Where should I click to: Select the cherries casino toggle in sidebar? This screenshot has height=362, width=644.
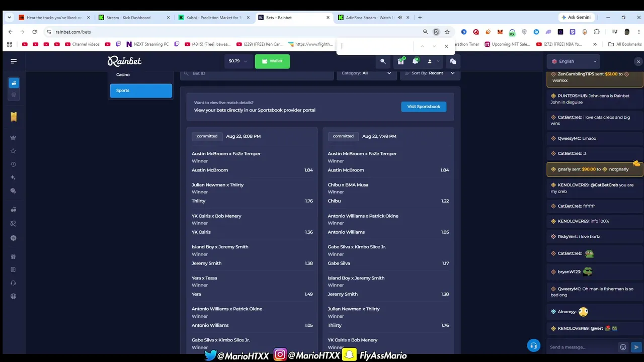(x=14, y=83)
